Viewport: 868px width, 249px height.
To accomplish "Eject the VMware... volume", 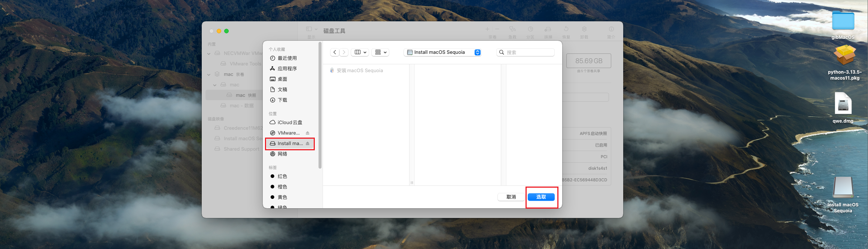I will (308, 133).
